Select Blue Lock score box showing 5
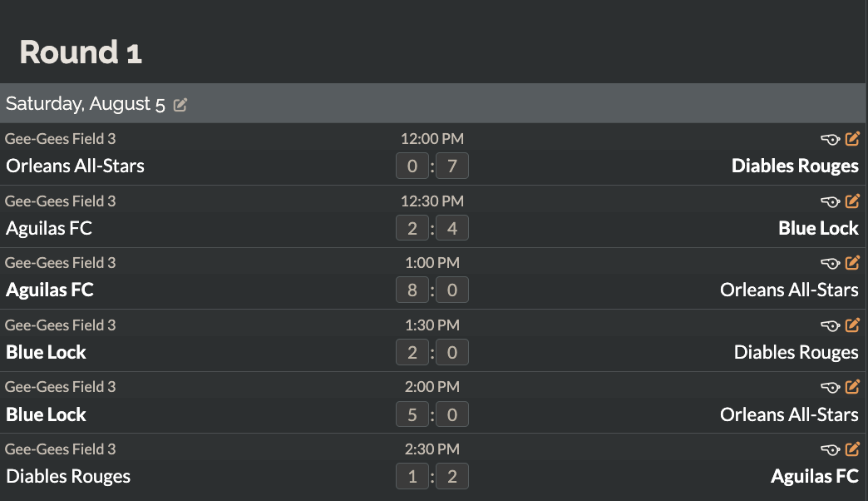Viewport: 868px width, 501px height. 412,414
